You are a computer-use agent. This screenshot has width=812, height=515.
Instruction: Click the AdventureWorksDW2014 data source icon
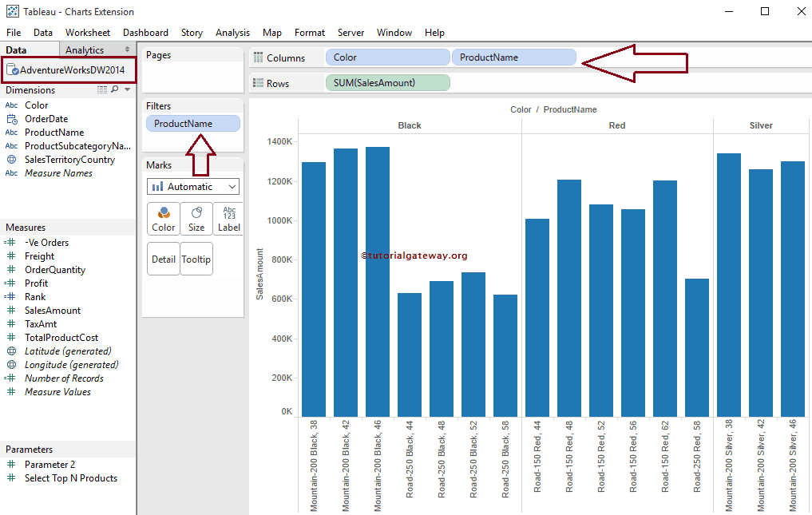pyautogui.click(x=13, y=70)
